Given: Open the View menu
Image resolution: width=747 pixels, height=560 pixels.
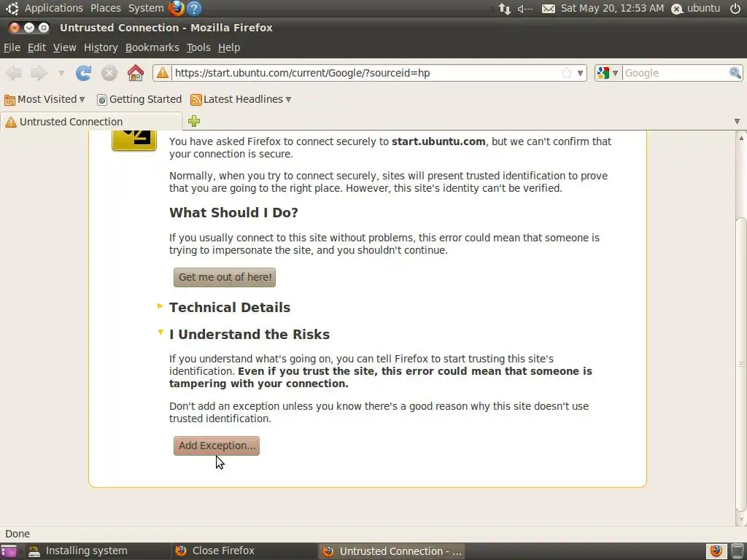Looking at the screenshot, I should click(64, 47).
